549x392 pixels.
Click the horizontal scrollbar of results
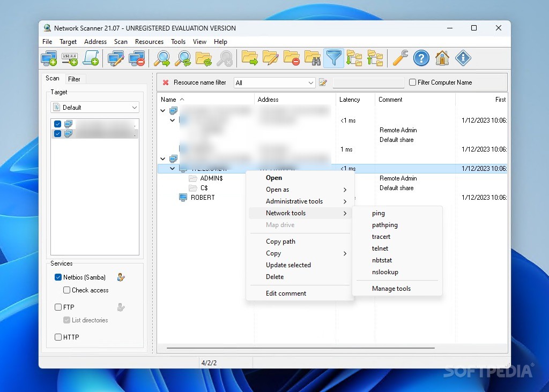[x=301, y=348]
